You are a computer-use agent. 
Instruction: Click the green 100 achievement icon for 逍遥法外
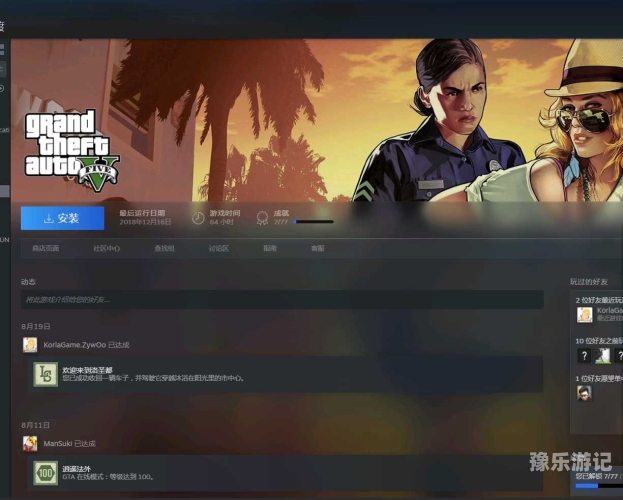(45, 473)
